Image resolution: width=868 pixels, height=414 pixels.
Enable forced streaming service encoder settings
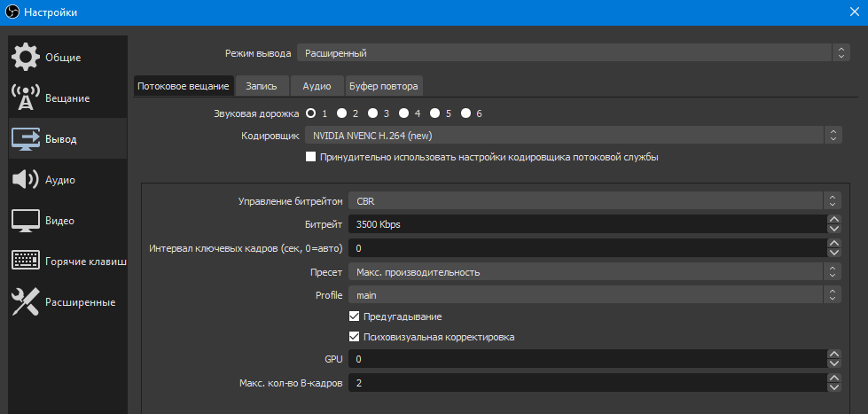310,157
